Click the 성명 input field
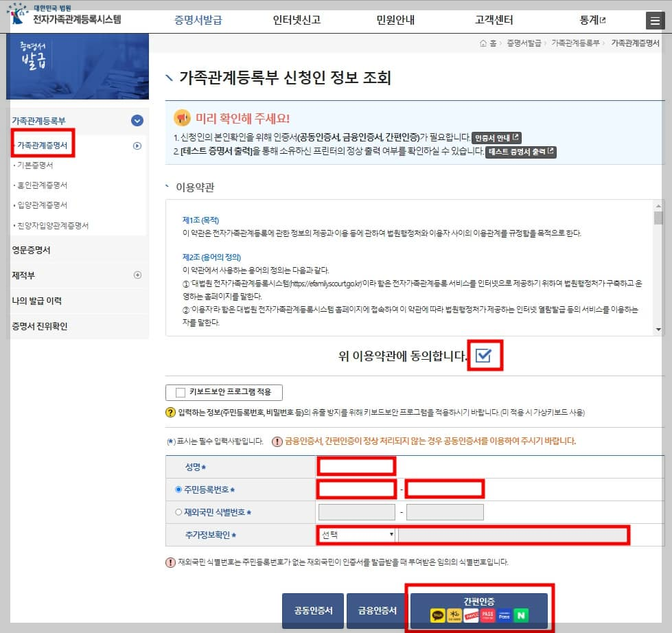Image resolution: width=672 pixels, height=633 pixels. pos(356,465)
